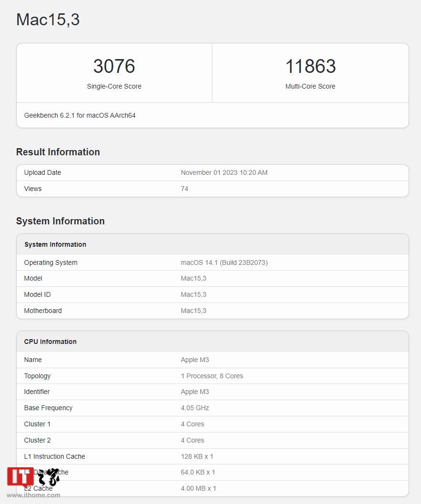
Task: Select "Apple M3" in the Identifier row
Action: tap(195, 392)
